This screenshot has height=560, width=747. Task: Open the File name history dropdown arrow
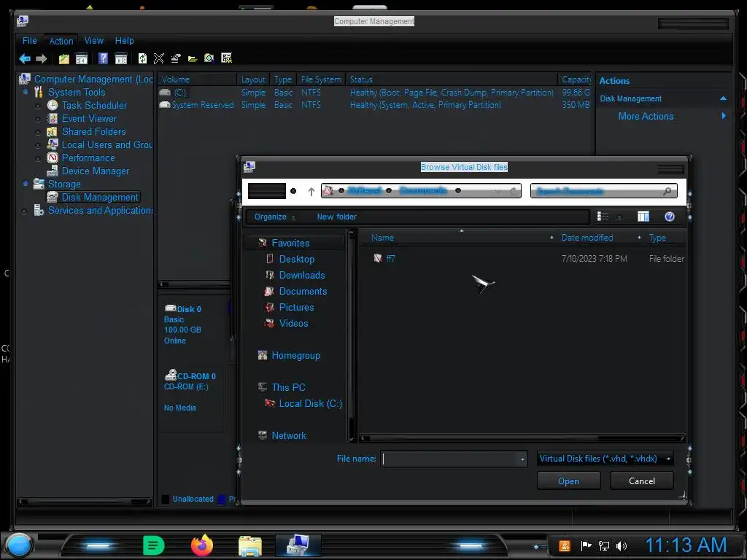pos(522,459)
